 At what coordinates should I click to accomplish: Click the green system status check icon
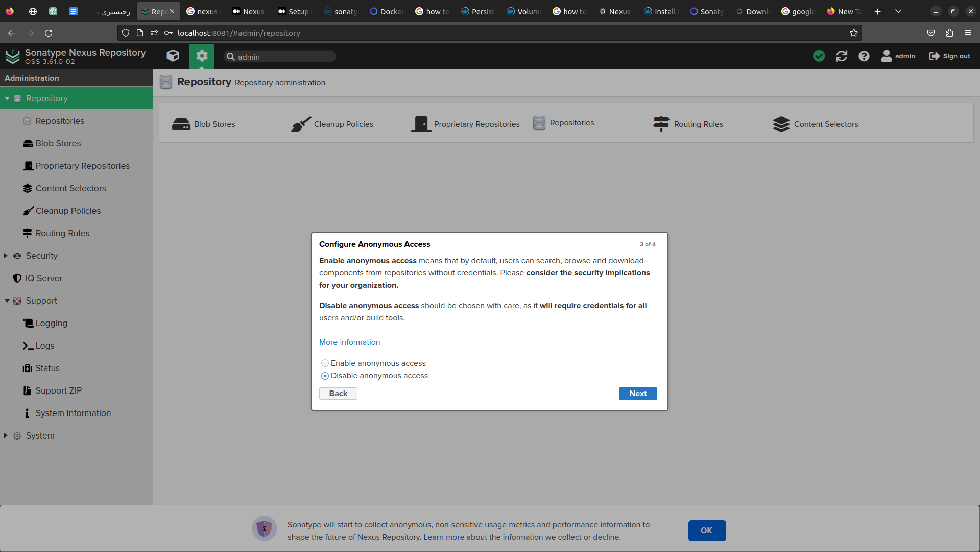pyautogui.click(x=819, y=56)
